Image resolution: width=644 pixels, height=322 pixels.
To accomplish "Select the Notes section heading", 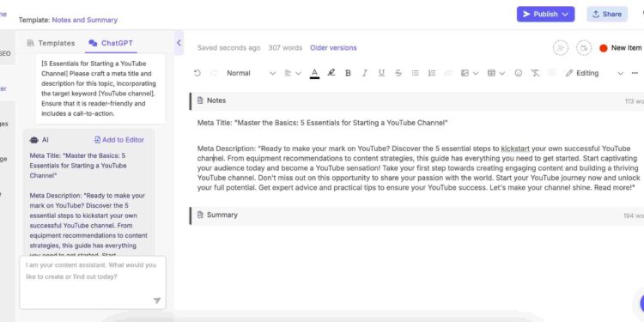I will (x=216, y=100).
